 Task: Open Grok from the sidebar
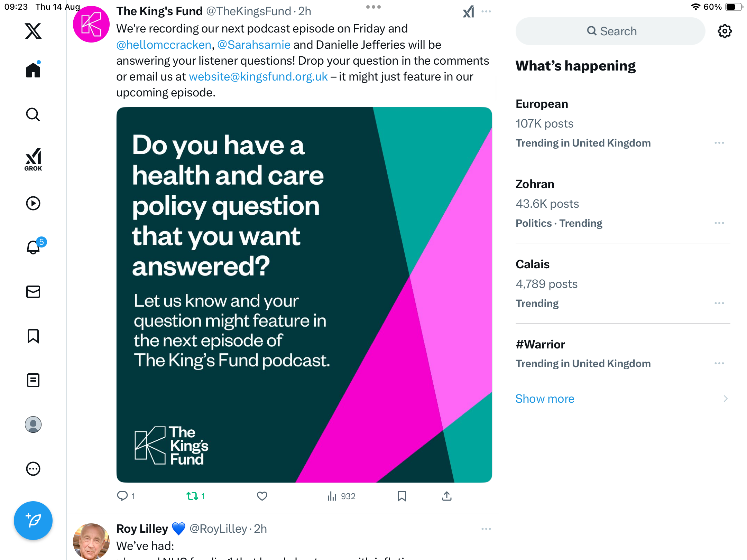(x=33, y=159)
